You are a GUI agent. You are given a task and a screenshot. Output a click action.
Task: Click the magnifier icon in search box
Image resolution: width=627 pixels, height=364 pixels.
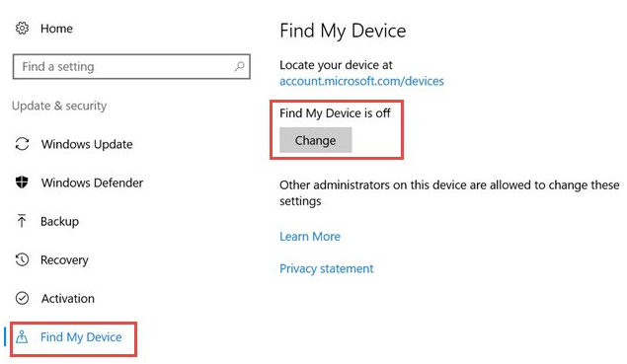click(x=240, y=66)
